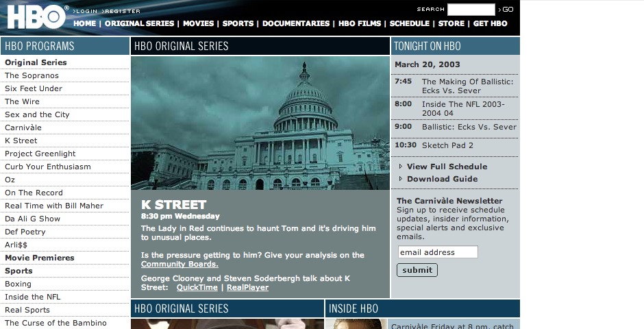
Task: Open Real Time with Bill Maher
Action: coord(54,206)
